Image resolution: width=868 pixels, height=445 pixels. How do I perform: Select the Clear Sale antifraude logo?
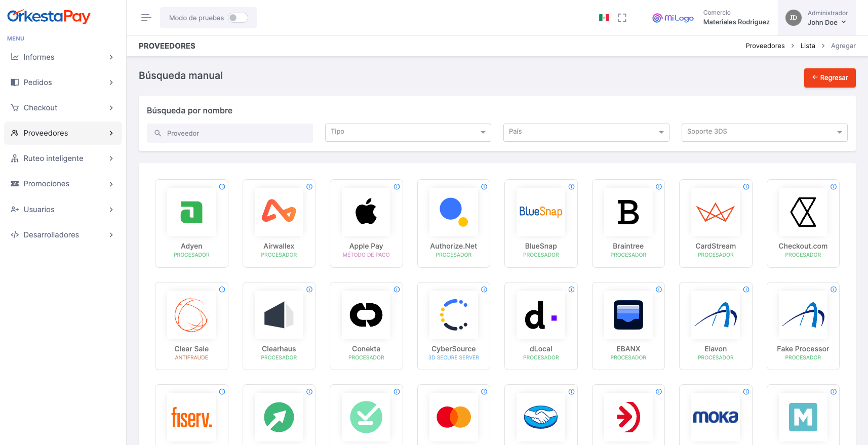191,315
